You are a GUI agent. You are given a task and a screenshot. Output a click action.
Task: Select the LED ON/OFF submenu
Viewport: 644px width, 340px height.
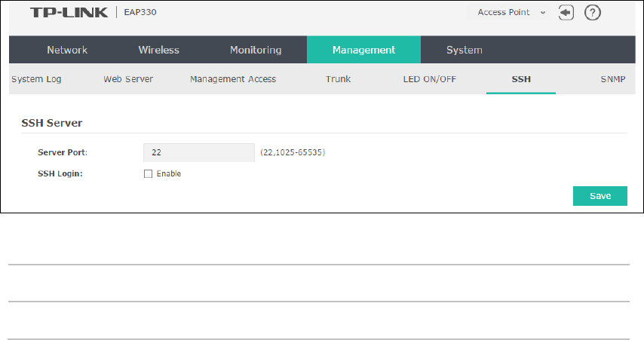[x=430, y=79]
